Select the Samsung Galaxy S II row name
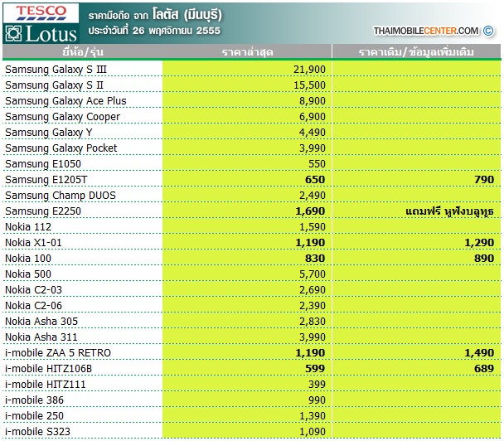 pyautogui.click(x=55, y=85)
